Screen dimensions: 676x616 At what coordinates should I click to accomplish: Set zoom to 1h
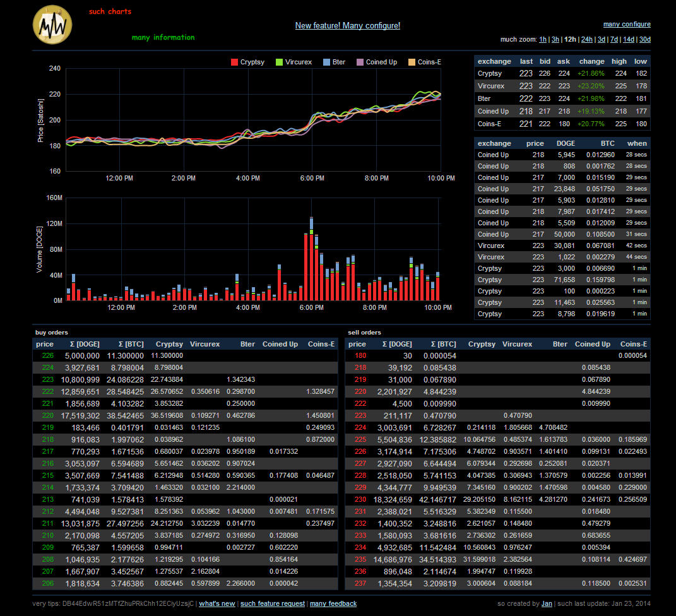[x=542, y=39]
